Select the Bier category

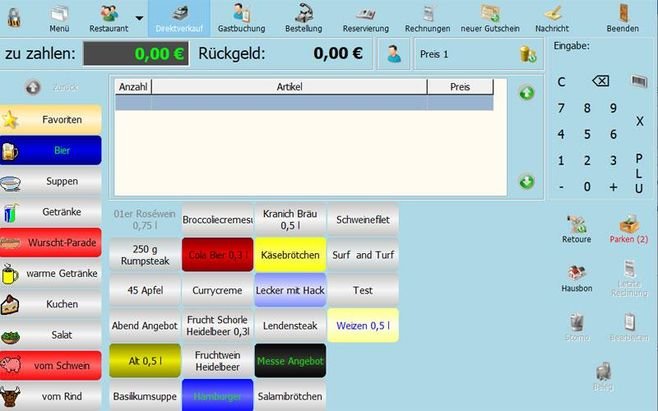point(51,150)
